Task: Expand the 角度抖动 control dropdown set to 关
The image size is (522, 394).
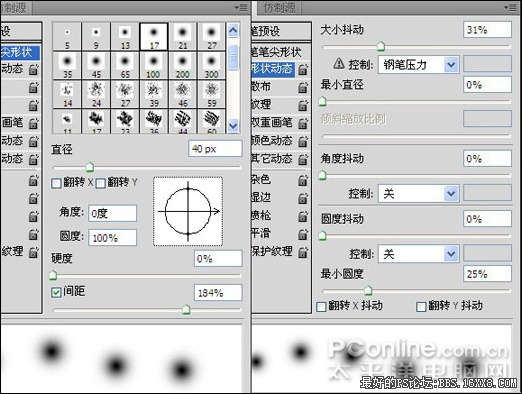Action: coord(418,194)
